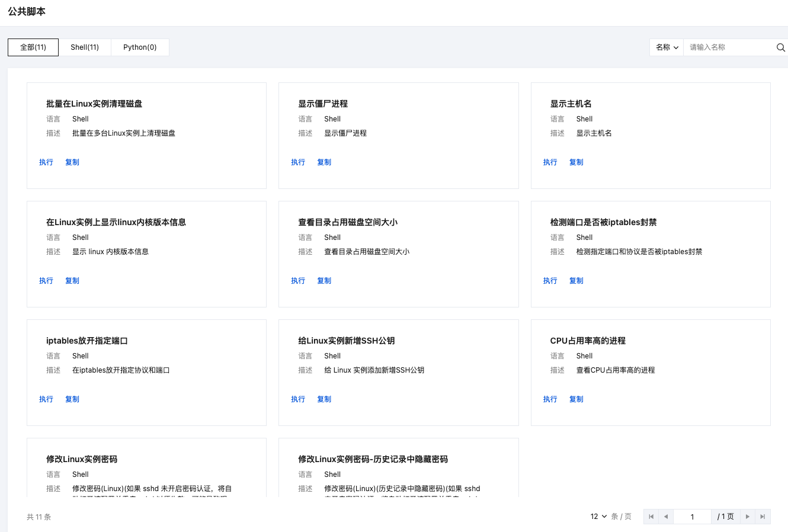Click the page number input box
Image resolution: width=788 pixels, height=532 pixels.
point(692,517)
